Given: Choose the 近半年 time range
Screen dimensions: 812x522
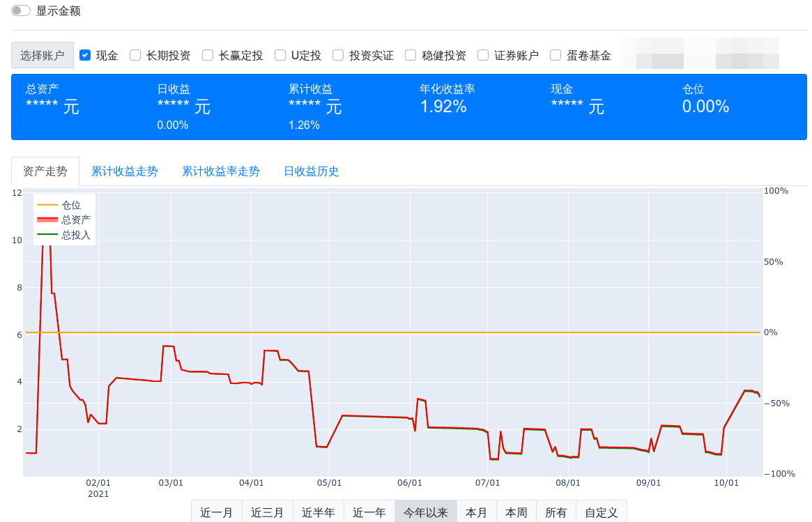Looking at the screenshot, I should pos(319,512).
